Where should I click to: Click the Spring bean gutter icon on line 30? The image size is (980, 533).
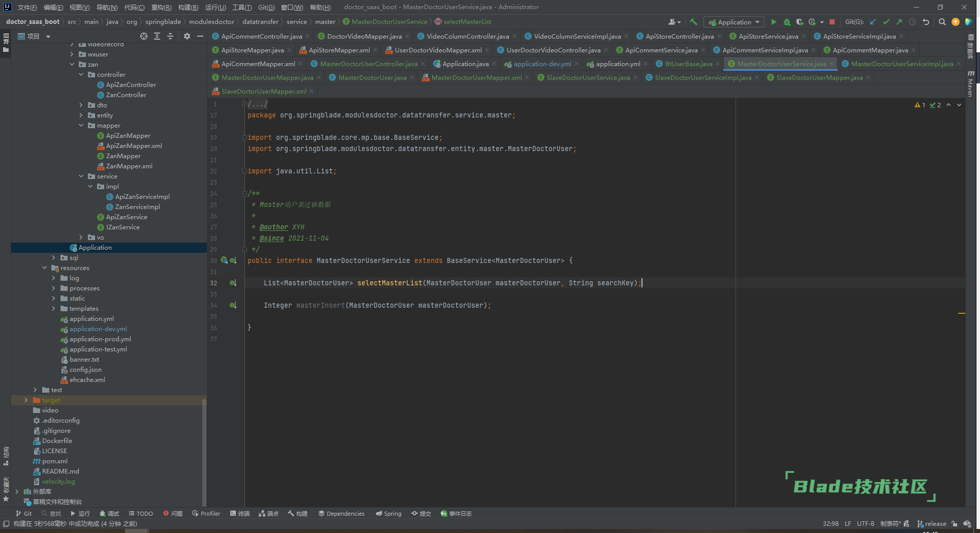click(x=224, y=260)
